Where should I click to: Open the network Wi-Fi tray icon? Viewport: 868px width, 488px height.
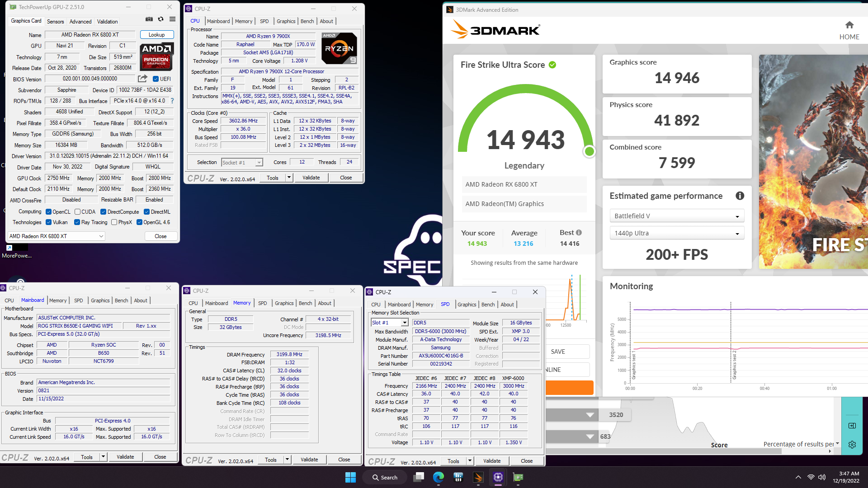click(x=811, y=477)
